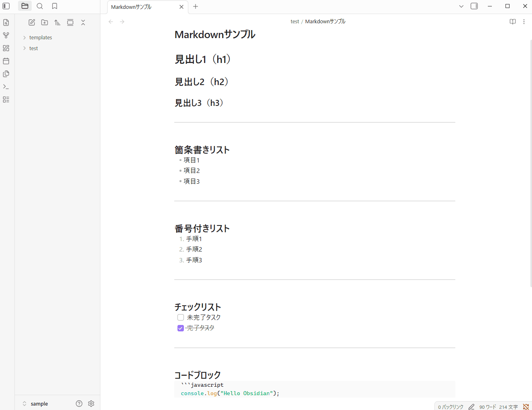Open graph view from the sidebar

click(x=6, y=35)
